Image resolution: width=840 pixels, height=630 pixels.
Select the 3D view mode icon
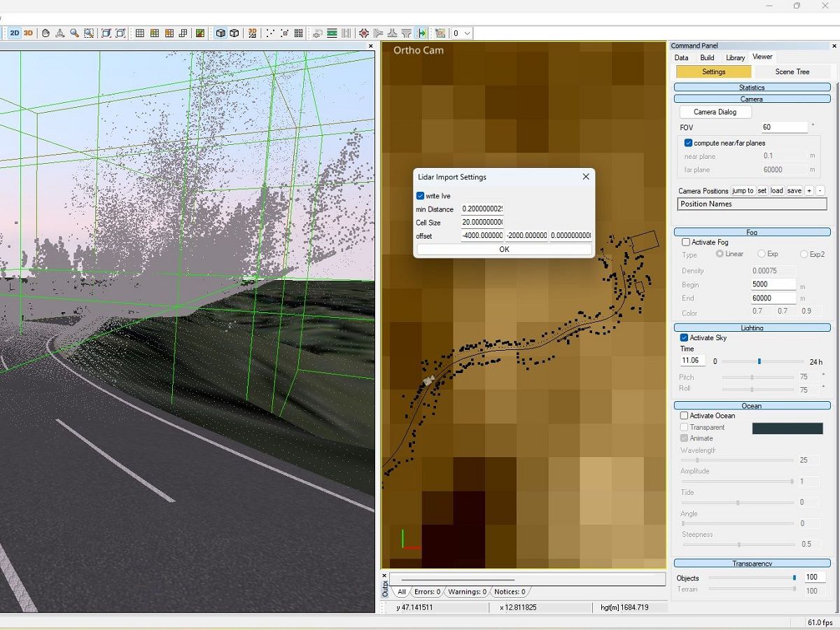(x=27, y=33)
